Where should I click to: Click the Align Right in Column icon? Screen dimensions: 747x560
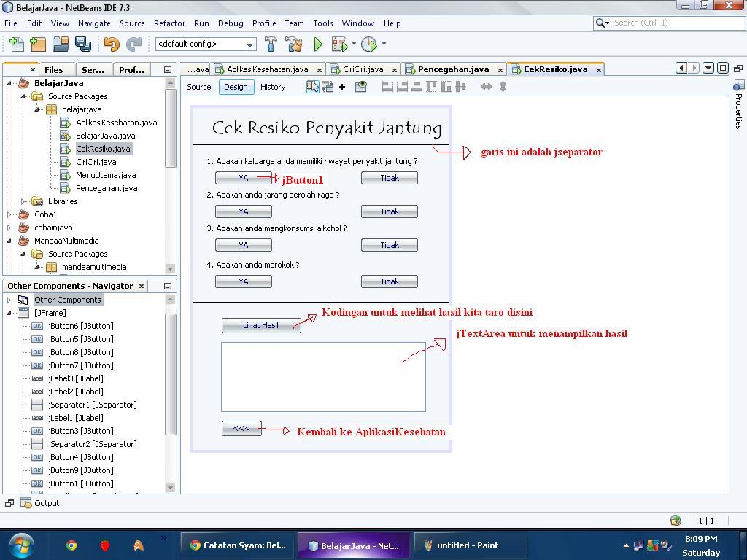[403, 87]
